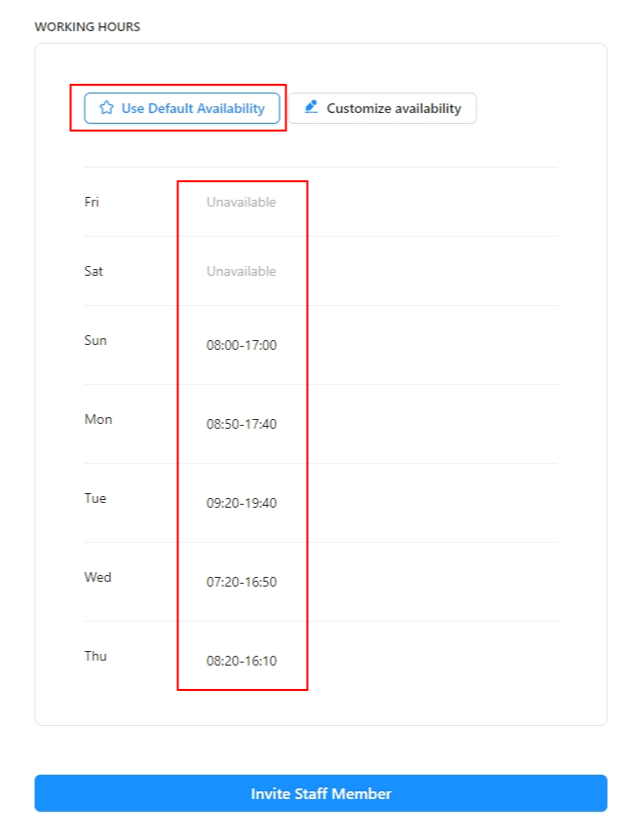The height and width of the screenshot is (840, 642).
Task: Select the Thu day label
Action: pos(95,656)
